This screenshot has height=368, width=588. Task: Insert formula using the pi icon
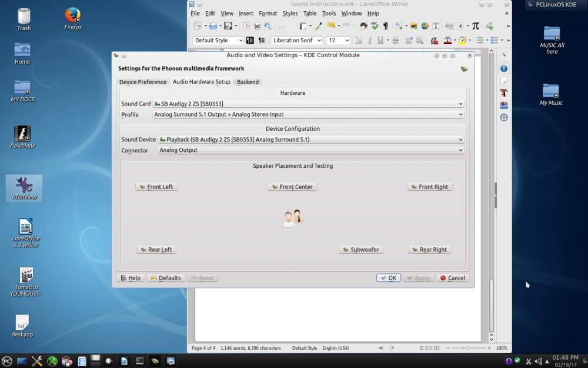pyautogui.click(x=476, y=26)
